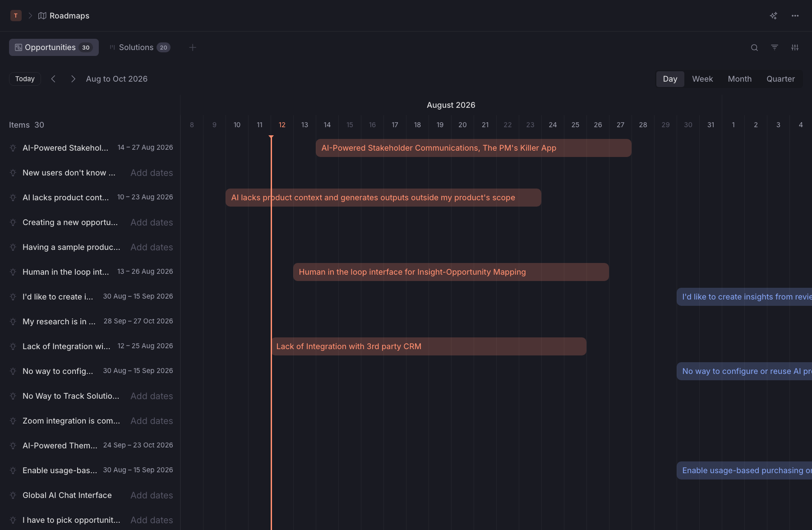Viewport: 812px width, 530px height.
Task: Click lightbulb icon for AI-Powered Stakeholder row
Action: [x=13, y=148]
